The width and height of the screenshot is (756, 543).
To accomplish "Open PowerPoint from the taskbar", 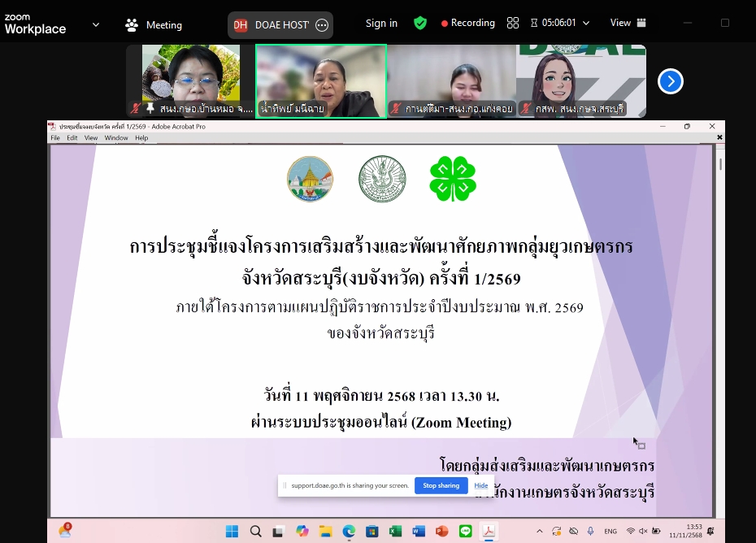I will pyautogui.click(x=442, y=531).
